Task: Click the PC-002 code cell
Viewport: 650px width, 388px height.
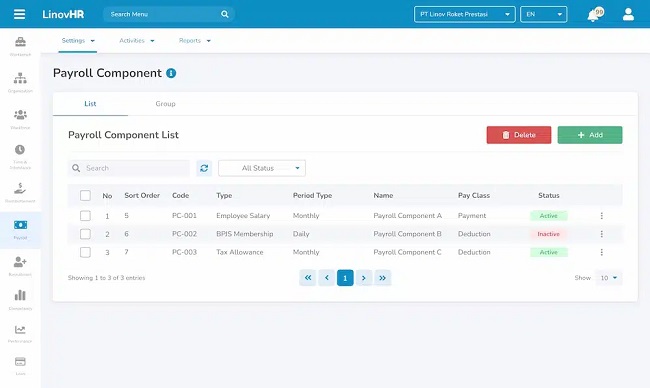Action: point(184,234)
